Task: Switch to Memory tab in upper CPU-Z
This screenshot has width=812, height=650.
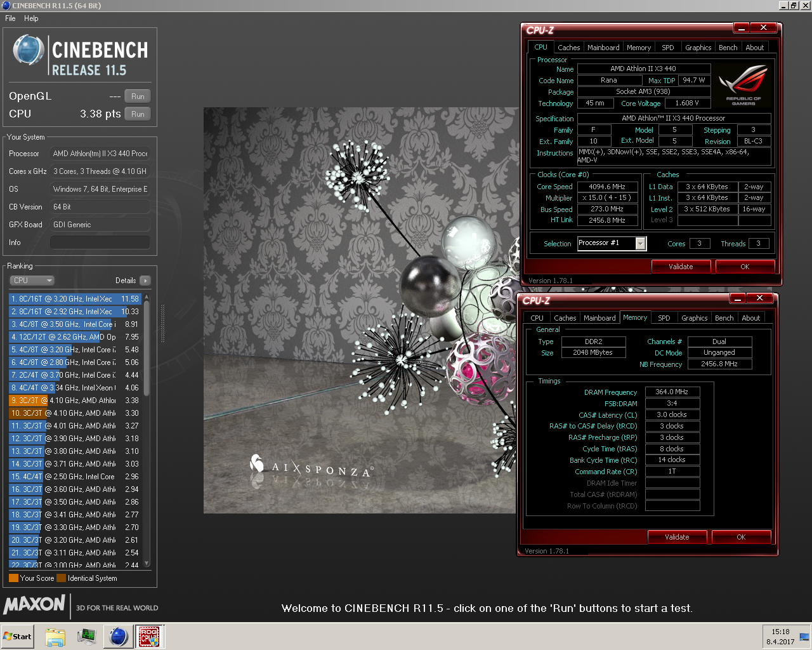Action: (x=639, y=48)
